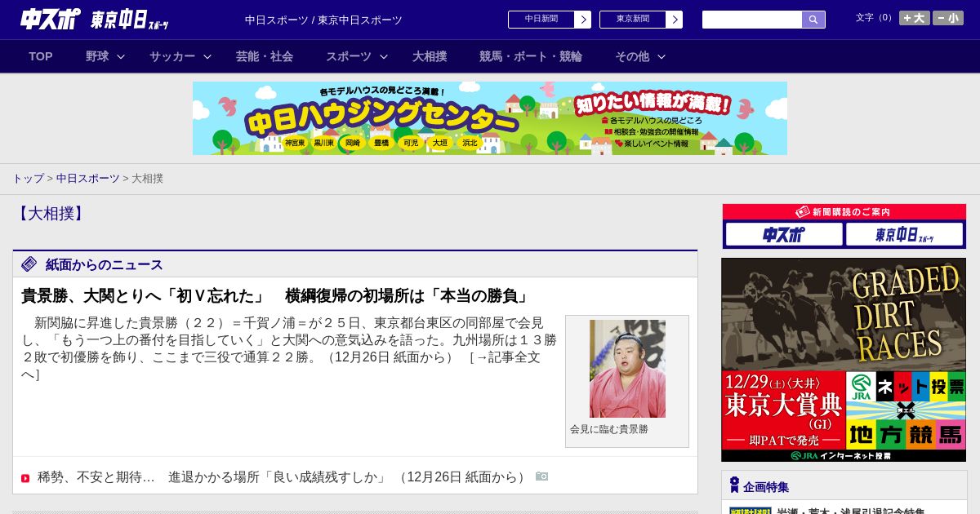Click the arrow next to 東京新聞

[x=675, y=20]
